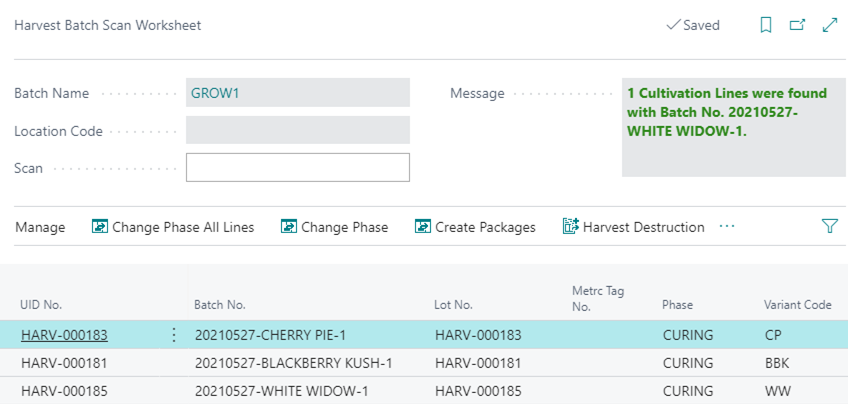Open page in new window icon

pos(797,26)
